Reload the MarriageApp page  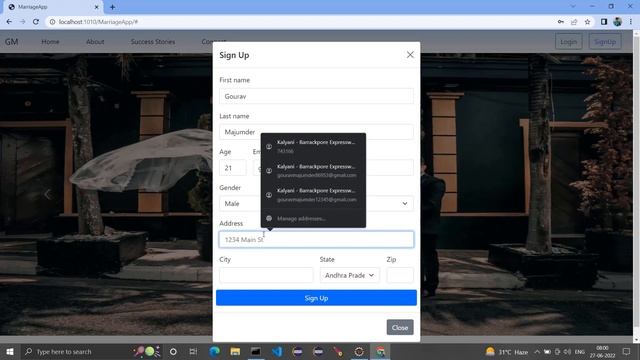pyautogui.click(x=36, y=22)
